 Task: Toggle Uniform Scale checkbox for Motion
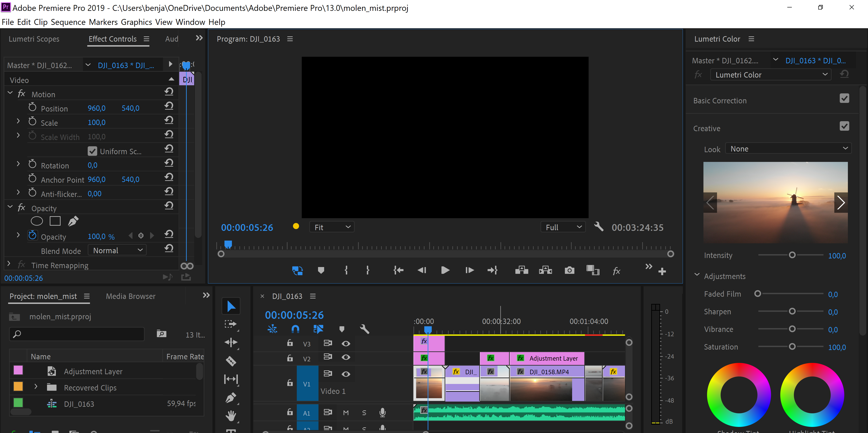91,151
